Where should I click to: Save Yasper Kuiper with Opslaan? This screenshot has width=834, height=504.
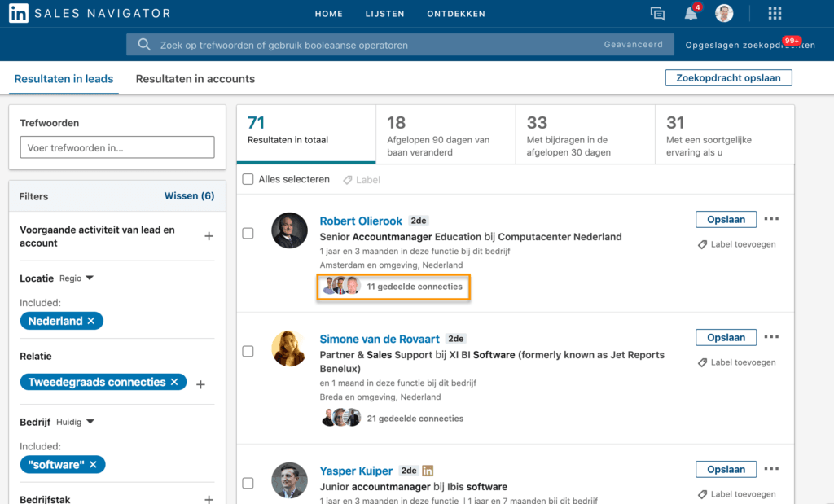(x=726, y=470)
